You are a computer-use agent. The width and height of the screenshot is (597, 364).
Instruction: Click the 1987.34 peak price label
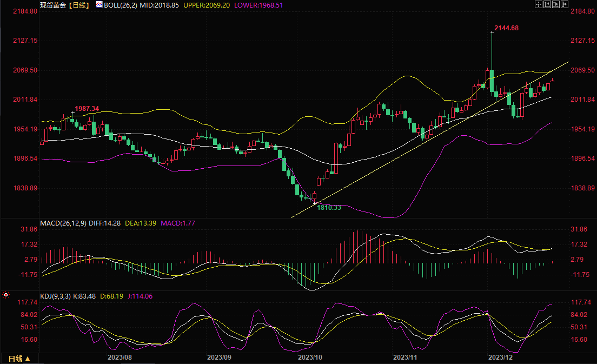pos(87,109)
